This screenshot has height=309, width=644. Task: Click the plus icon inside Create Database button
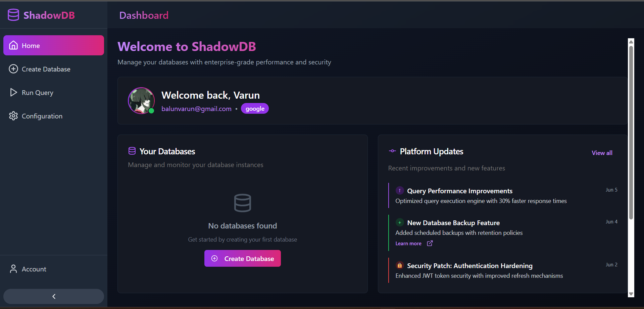[214, 258]
